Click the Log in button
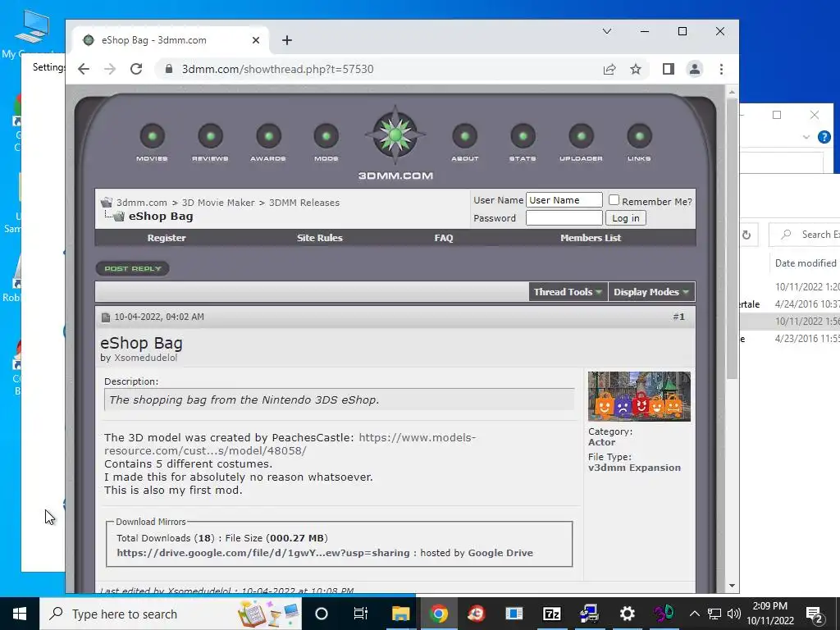The height and width of the screenshot is (630, 840). pyautogui.click(x=626, y=218)
